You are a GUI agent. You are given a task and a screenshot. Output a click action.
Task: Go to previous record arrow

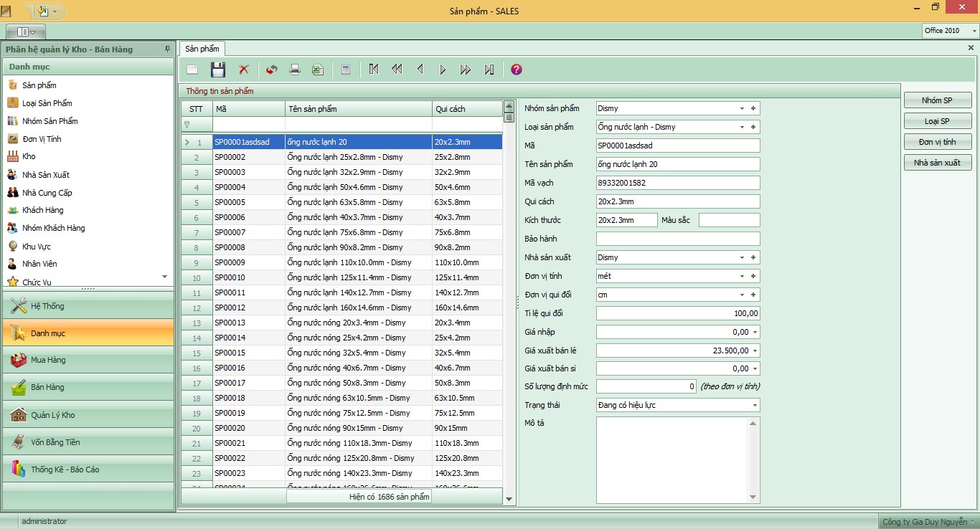pyautogui.click(x=420, y=70)
